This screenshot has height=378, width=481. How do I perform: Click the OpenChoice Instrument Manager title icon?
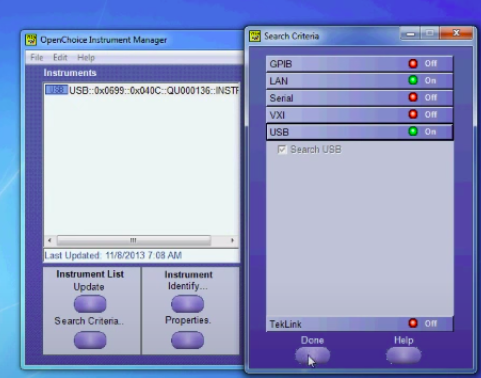coord(31,40)
